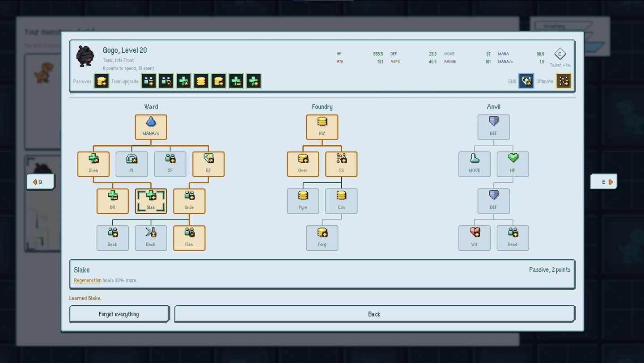Select the SF skill node
This screenshot has width=644, height=363.
click(170, 164)
